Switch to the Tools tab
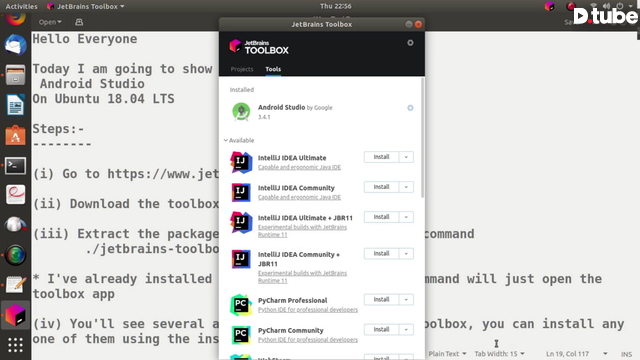This screenshot has width=640, height=360. coord(273,69)
